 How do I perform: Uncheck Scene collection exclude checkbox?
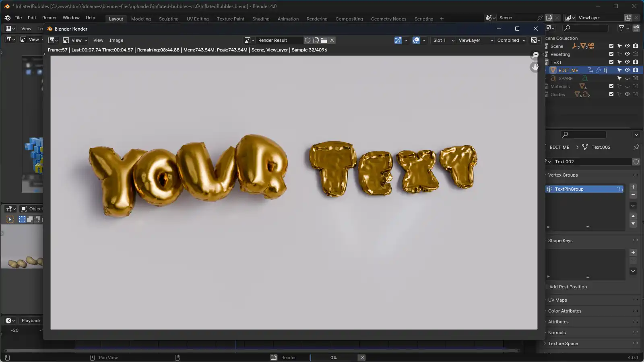pyautogui.click(x=611, y=46)
